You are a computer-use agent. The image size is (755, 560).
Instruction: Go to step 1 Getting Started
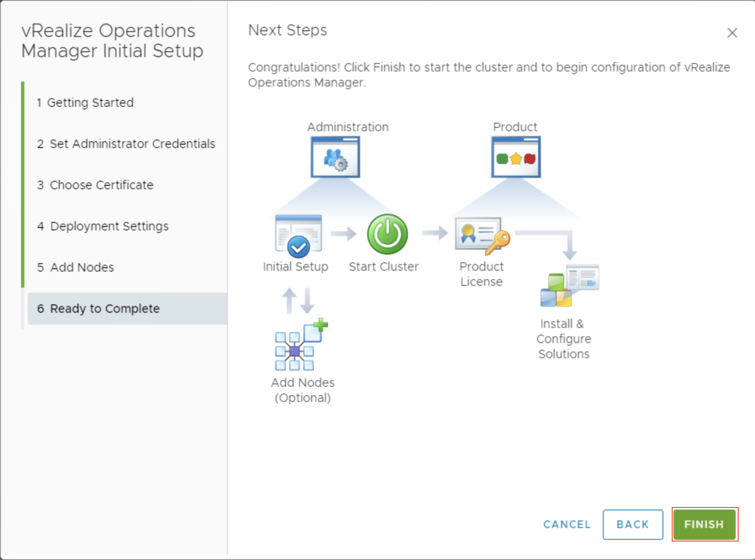click(85, 103)
